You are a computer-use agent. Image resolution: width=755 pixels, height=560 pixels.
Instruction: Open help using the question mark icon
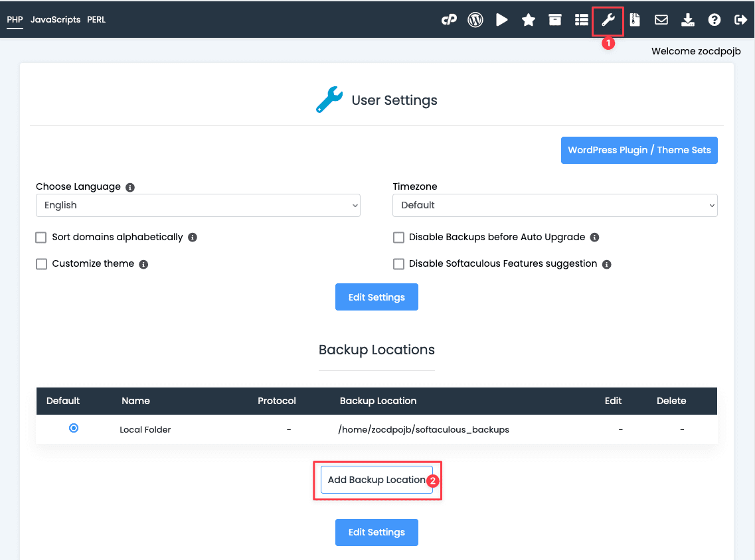714,19
